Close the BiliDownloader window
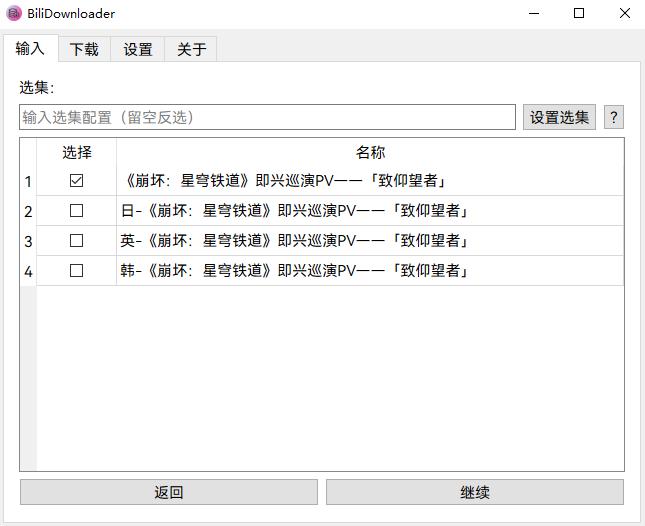 624,14
